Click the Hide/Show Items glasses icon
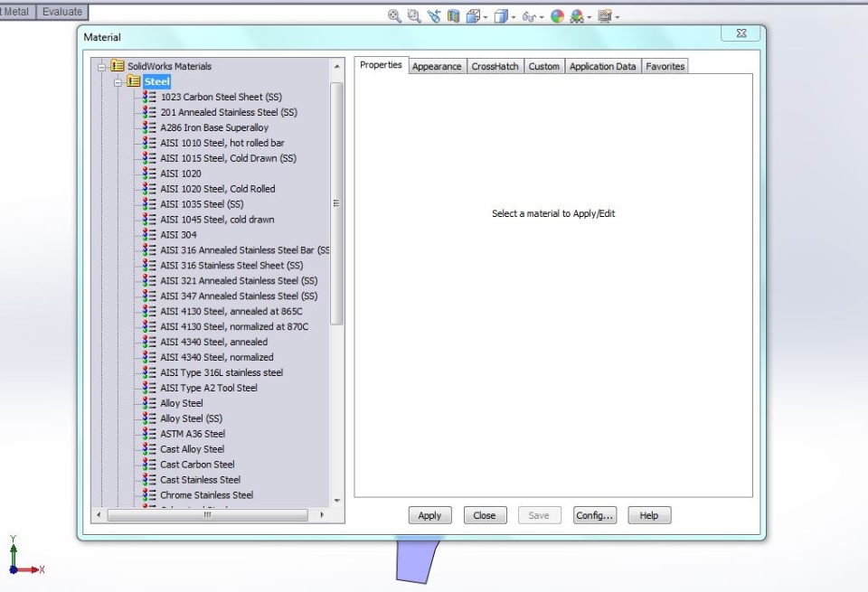This screenshot has width=868, height=592. click(x=529, y=16)
